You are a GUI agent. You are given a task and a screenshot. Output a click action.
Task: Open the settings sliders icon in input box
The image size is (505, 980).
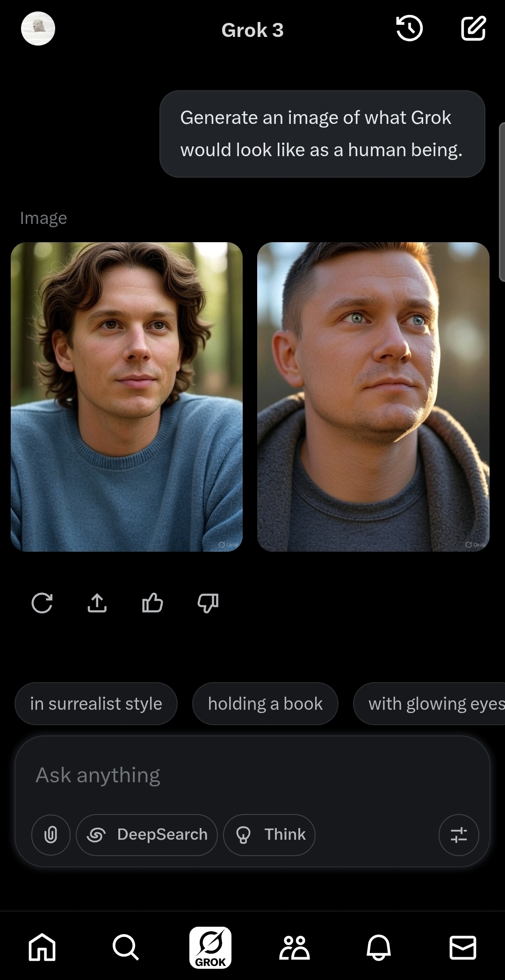[x=459, y=835]
